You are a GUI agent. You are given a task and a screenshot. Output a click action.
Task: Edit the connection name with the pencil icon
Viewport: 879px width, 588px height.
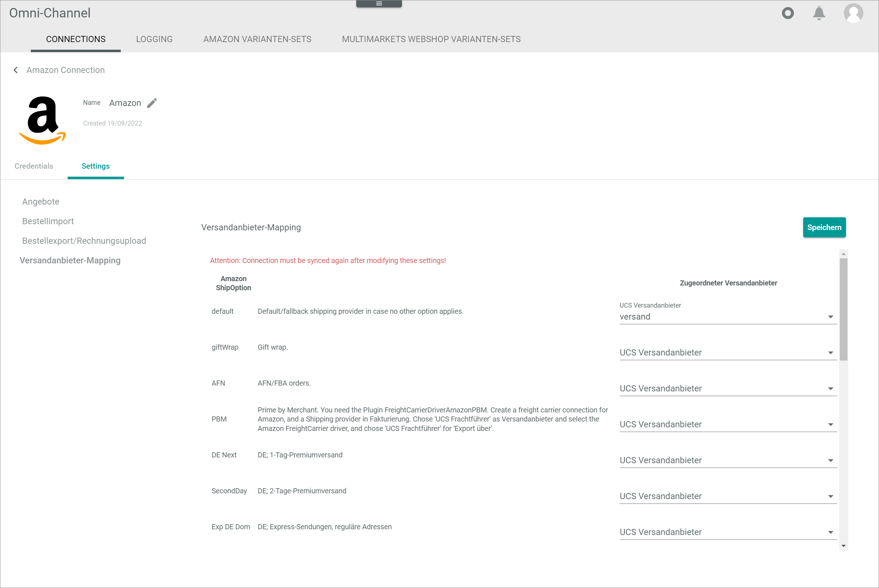click(x=152, y=103)
